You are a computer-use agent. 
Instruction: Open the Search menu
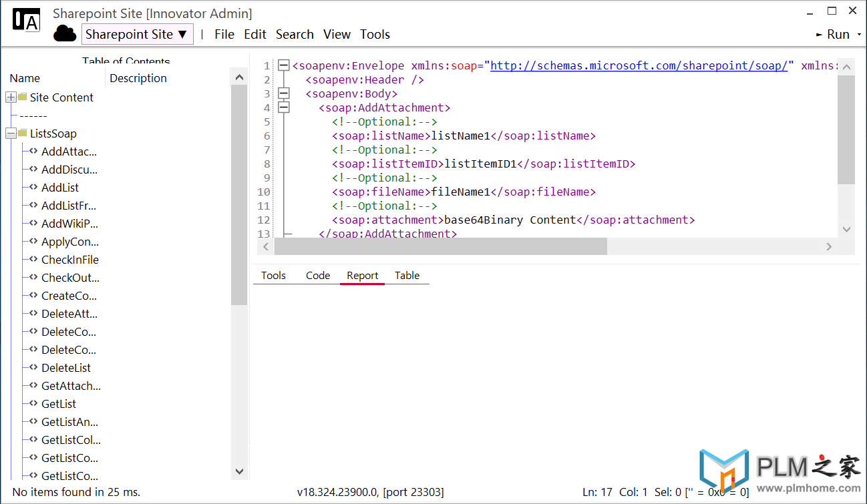(295, 34)
